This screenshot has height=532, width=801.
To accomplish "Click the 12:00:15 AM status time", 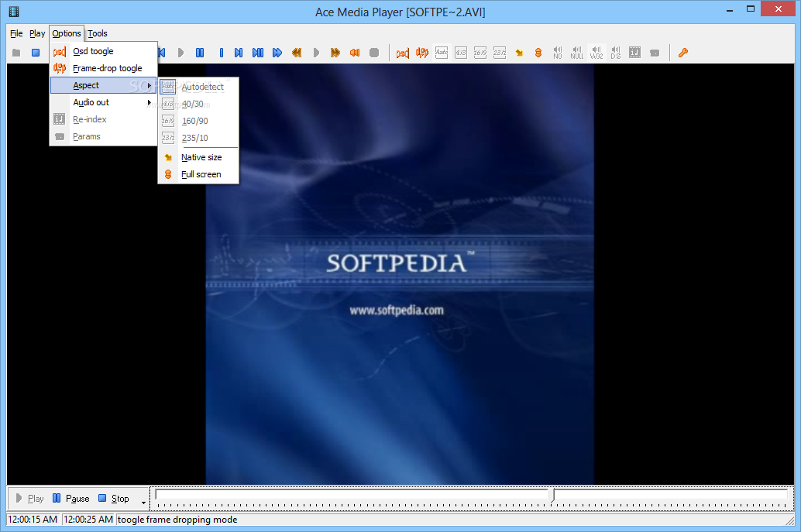I will 33,520.
